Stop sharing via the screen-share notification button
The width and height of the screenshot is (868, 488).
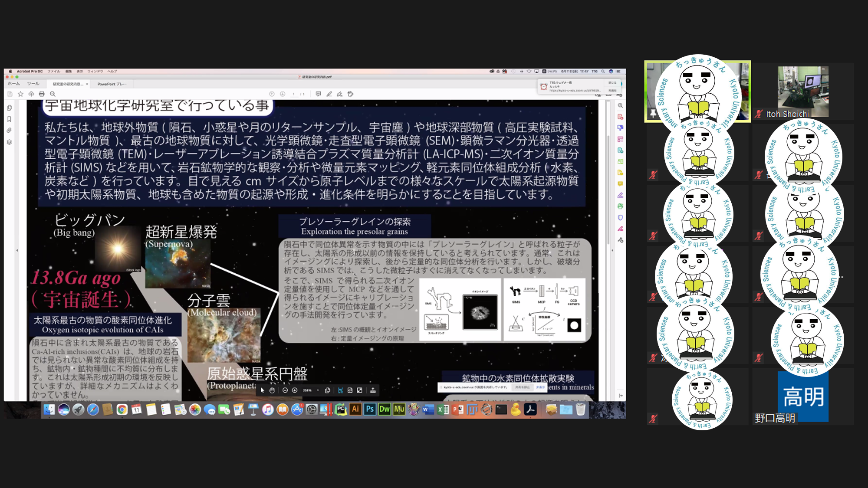(522, 387)
